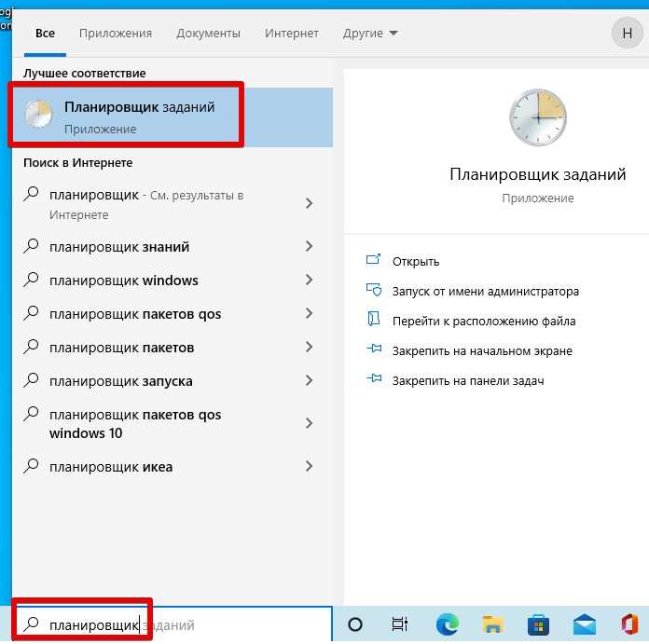Expand arrow next to пакетов qos windows 10

click(x=309, y=423)
